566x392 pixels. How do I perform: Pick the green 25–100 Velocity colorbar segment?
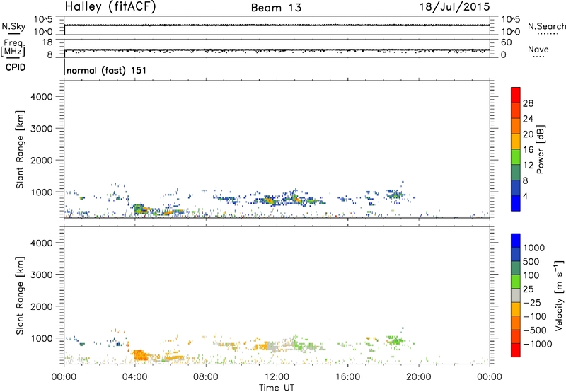pyautogui.click(x=516, y=282)
